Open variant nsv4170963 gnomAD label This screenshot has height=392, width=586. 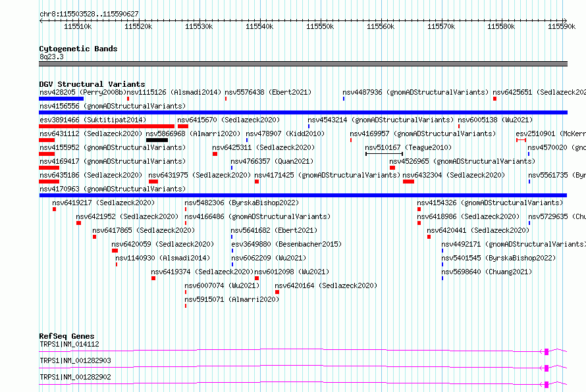click(x=113, y=189)
